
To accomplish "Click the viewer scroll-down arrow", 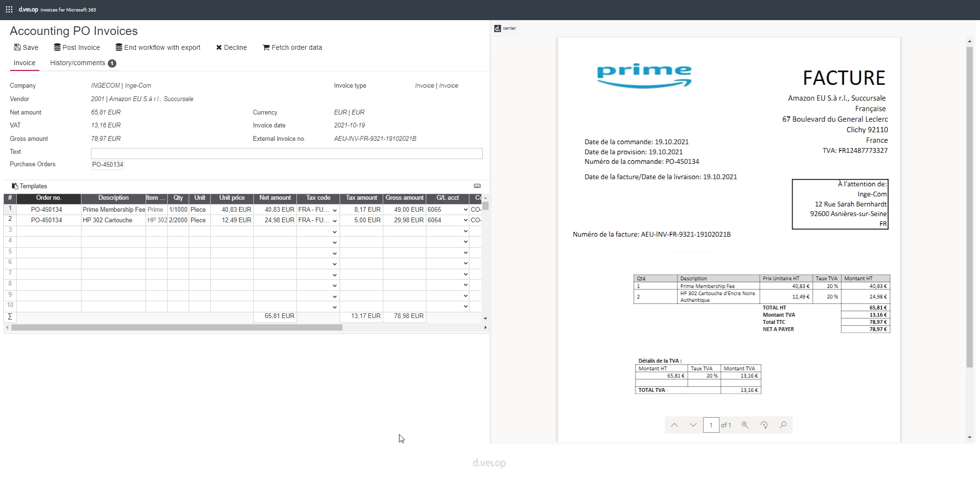I will [x=969, y=437].
